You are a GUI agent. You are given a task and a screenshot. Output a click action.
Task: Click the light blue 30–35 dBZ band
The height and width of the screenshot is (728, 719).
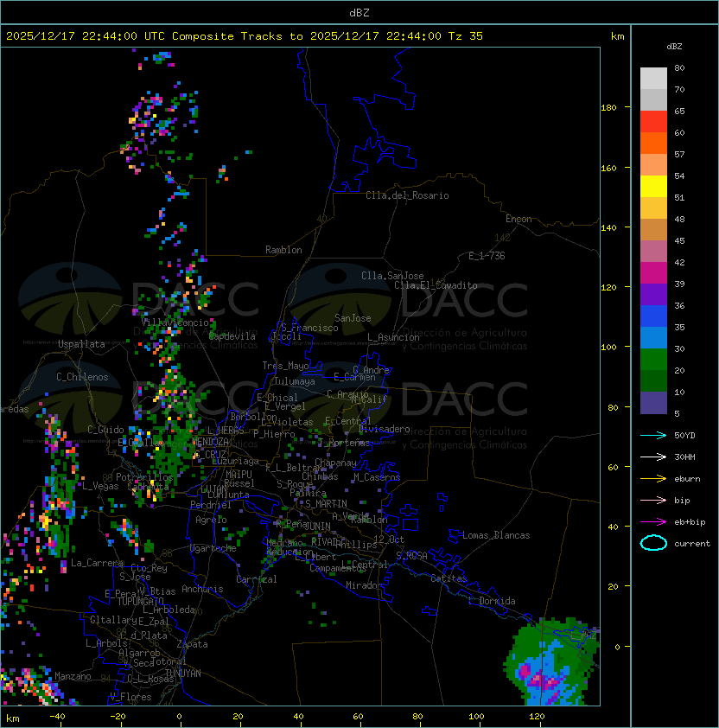point(653,337)
